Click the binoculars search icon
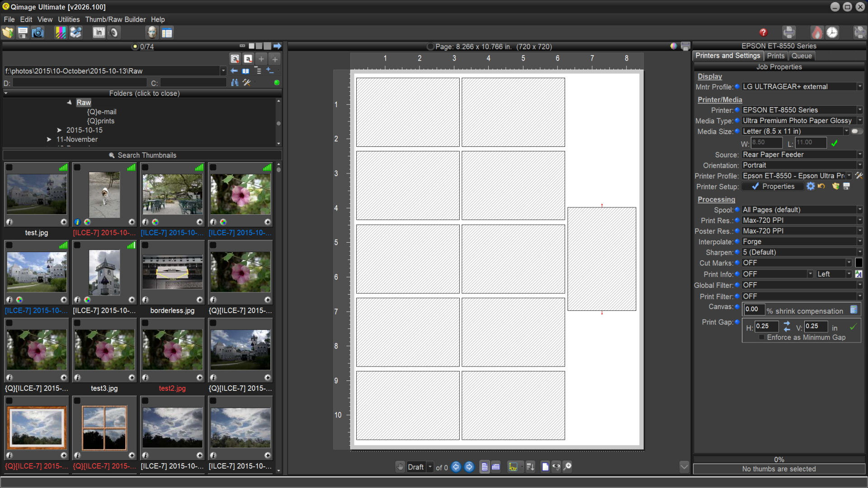The height and width of the screenshot is (488, 868). (235, 83)
